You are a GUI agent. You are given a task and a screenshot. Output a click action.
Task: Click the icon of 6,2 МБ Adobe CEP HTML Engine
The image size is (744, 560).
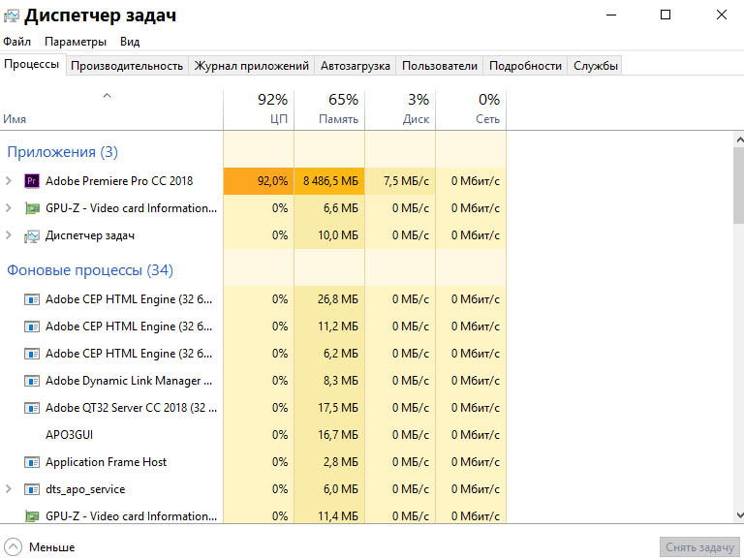click(x=32, y=354)
